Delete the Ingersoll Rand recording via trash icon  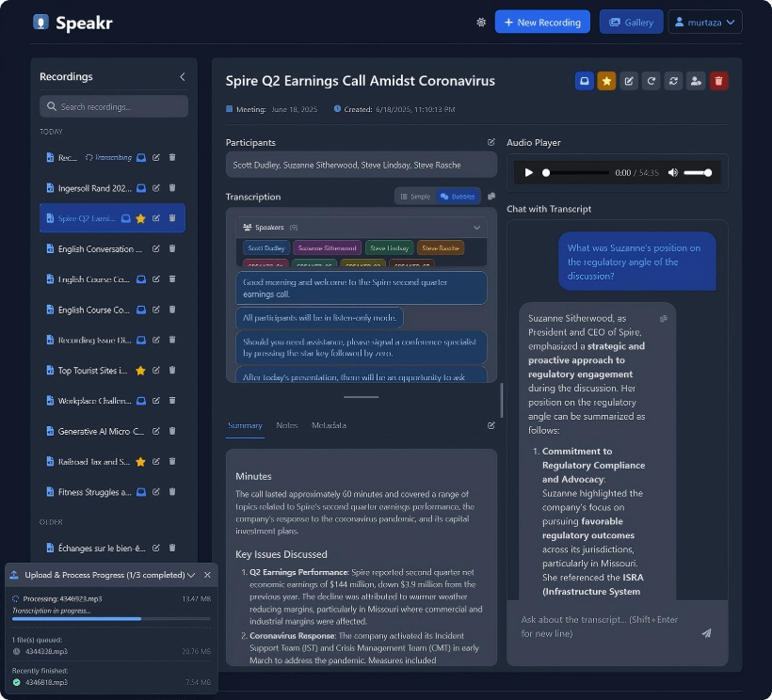click(x=171, y=188)
